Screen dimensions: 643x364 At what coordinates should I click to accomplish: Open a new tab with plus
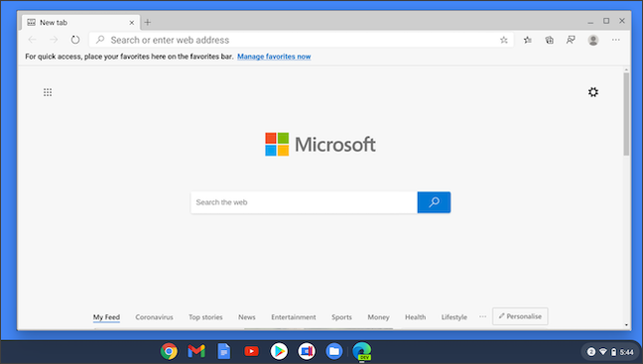(x=148, y=23)
